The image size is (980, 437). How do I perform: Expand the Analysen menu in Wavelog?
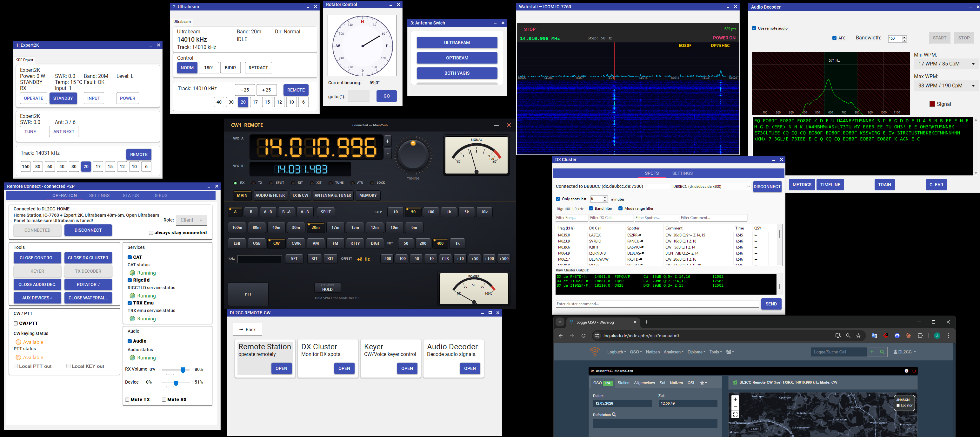point(673,352)
